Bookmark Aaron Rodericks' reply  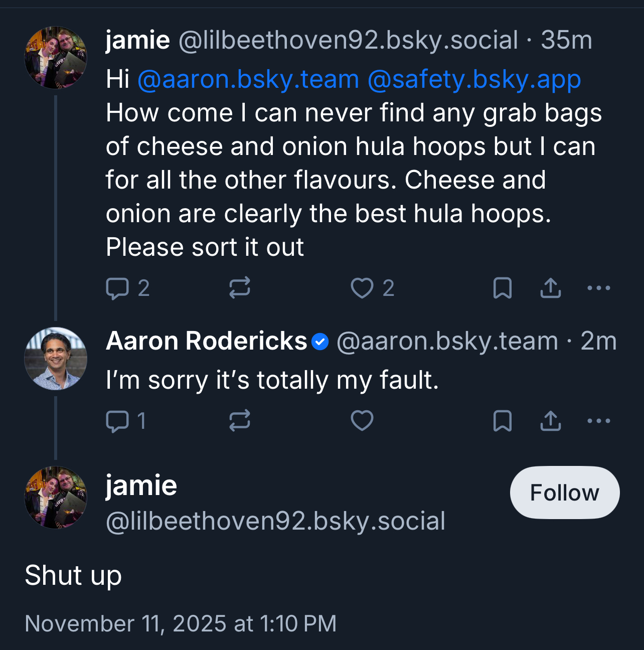[502, 421]
